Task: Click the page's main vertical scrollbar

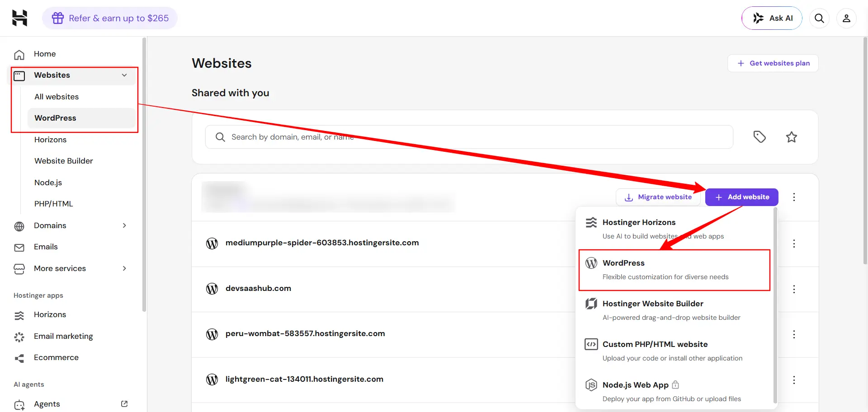Action: pos(865,150)
